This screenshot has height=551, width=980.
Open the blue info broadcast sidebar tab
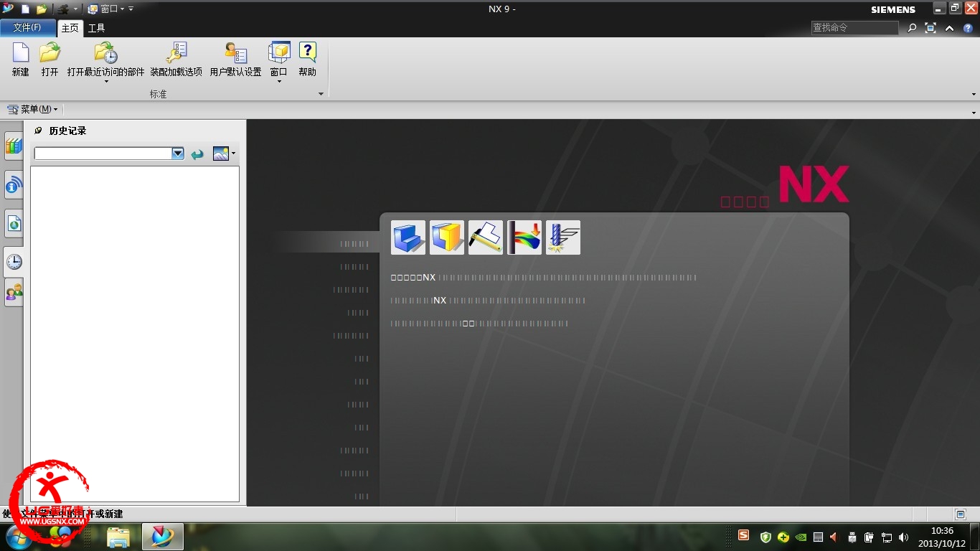(x=14, y=187)
